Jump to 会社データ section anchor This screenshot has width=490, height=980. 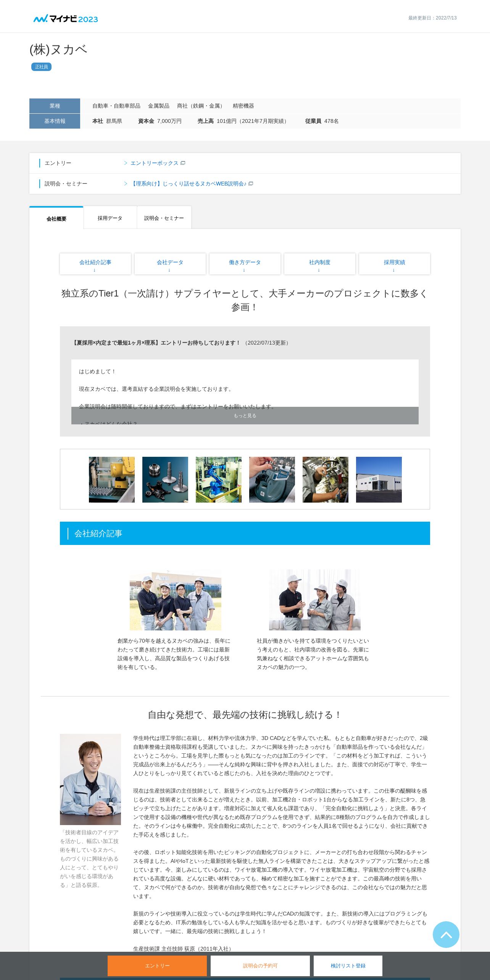point(170,264)
